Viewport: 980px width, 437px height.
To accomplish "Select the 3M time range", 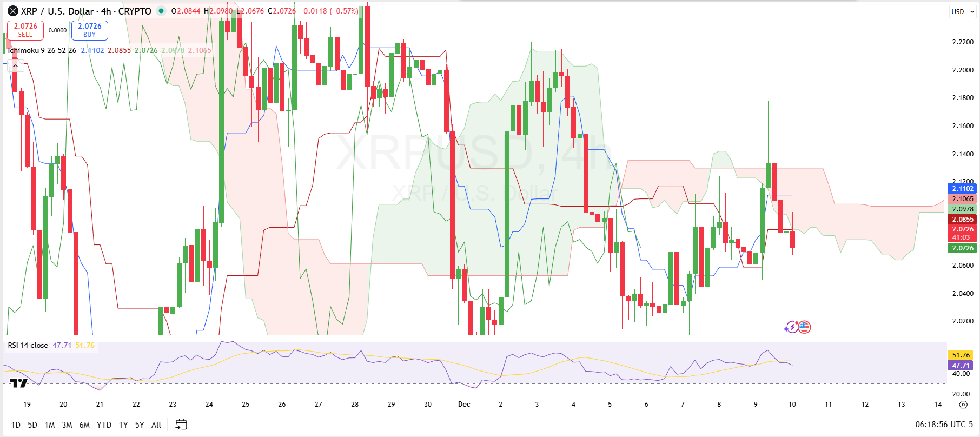I will [x=67, y=425].
